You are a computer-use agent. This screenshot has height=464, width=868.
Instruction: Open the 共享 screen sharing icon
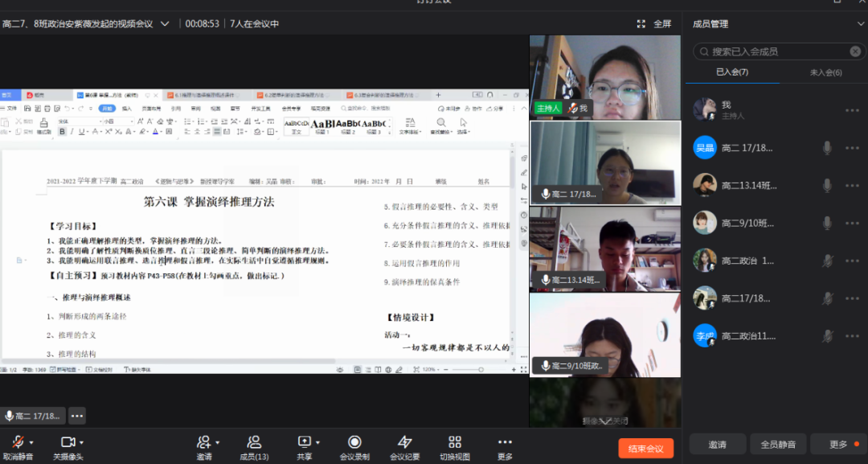coord(303,441)
